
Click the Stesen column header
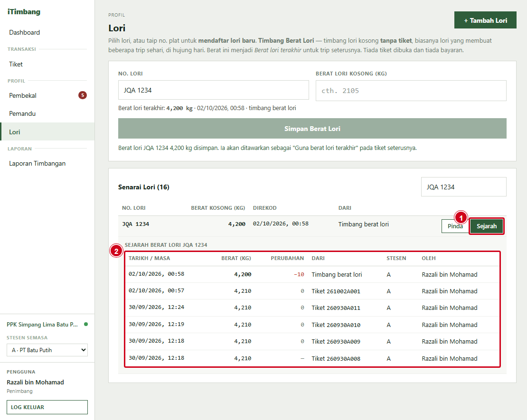pyautogui.click(x=396, y=258)
